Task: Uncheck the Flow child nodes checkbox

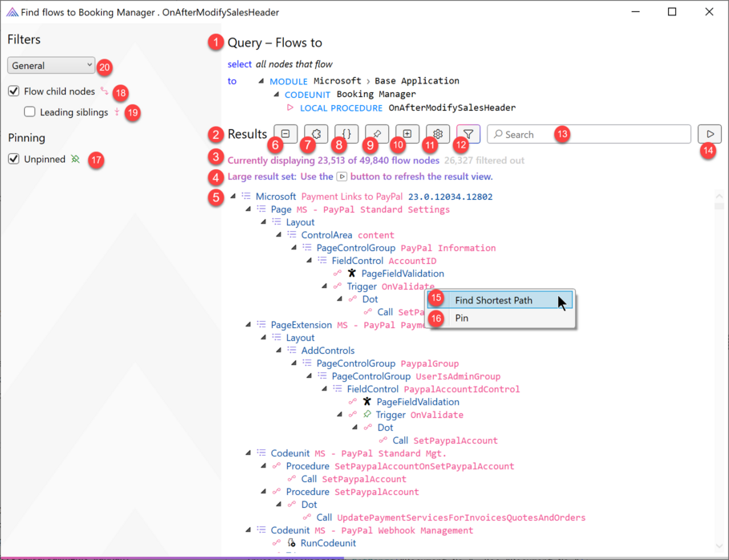Action: (14, 91)
